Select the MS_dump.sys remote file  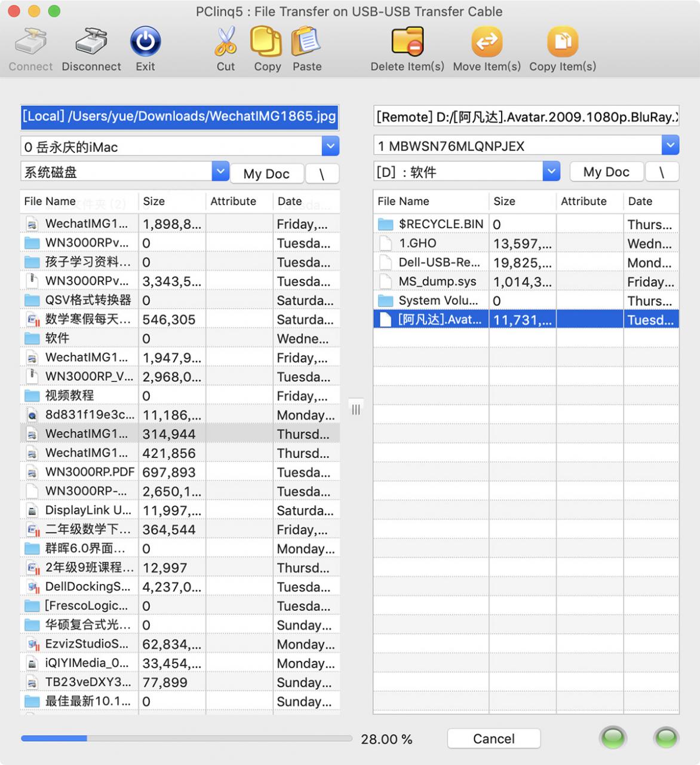pos(526,281)
